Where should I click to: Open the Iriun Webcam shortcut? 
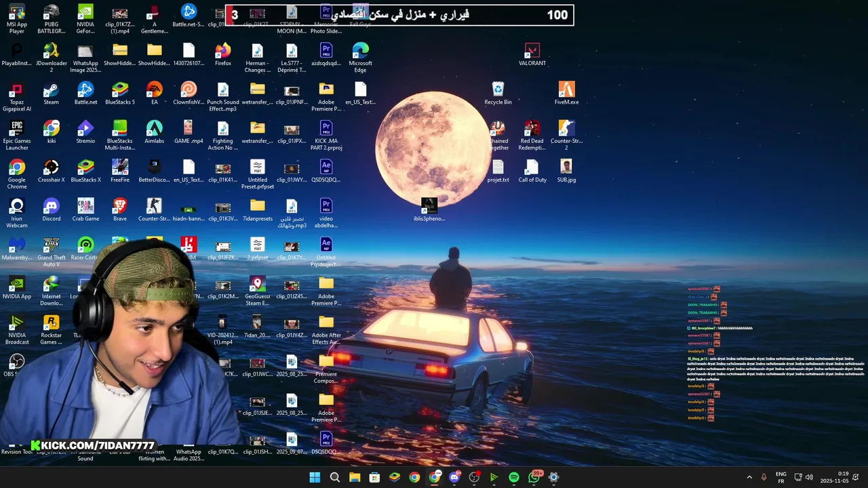coord(17,213)
